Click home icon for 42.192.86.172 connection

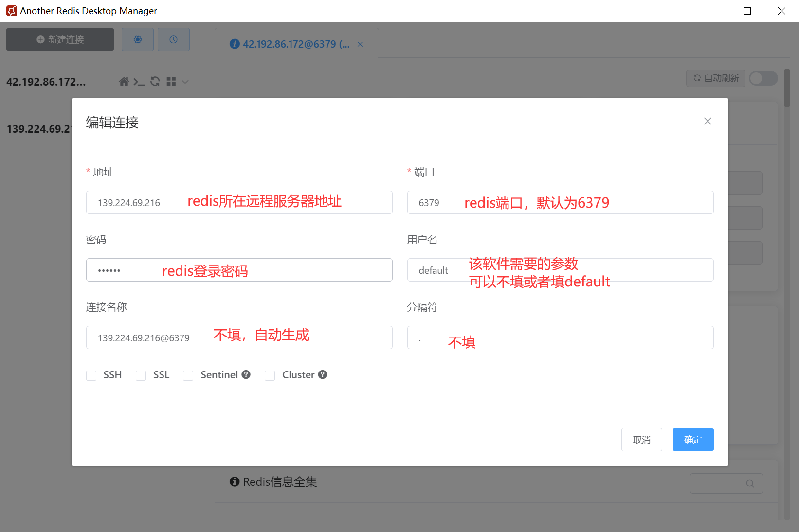[x=124, y=81]
